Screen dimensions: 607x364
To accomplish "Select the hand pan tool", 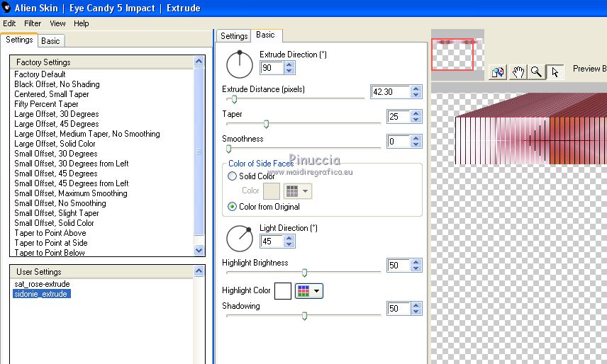I will click(518, 72).
